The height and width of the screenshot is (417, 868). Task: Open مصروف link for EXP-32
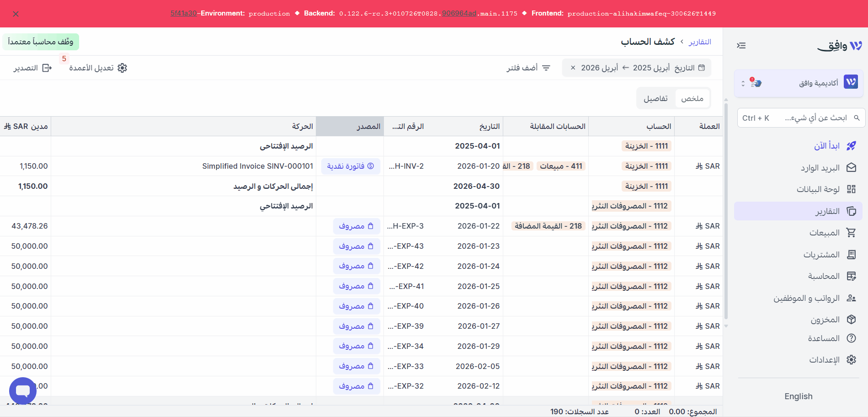(x=357, y=386)
